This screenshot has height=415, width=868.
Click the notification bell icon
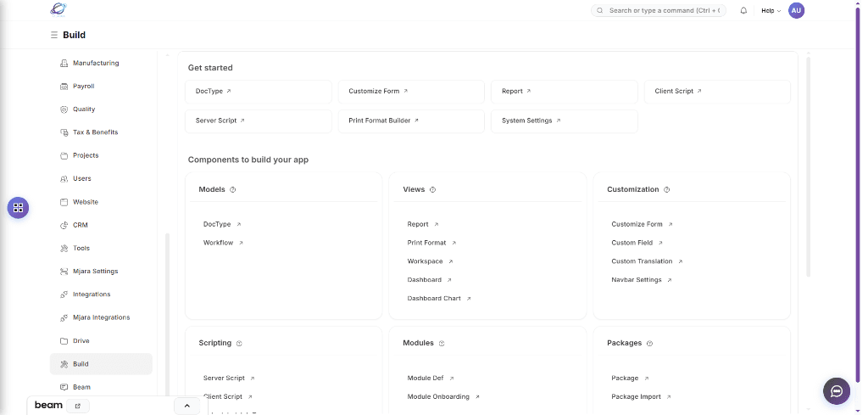coord(743,11)
